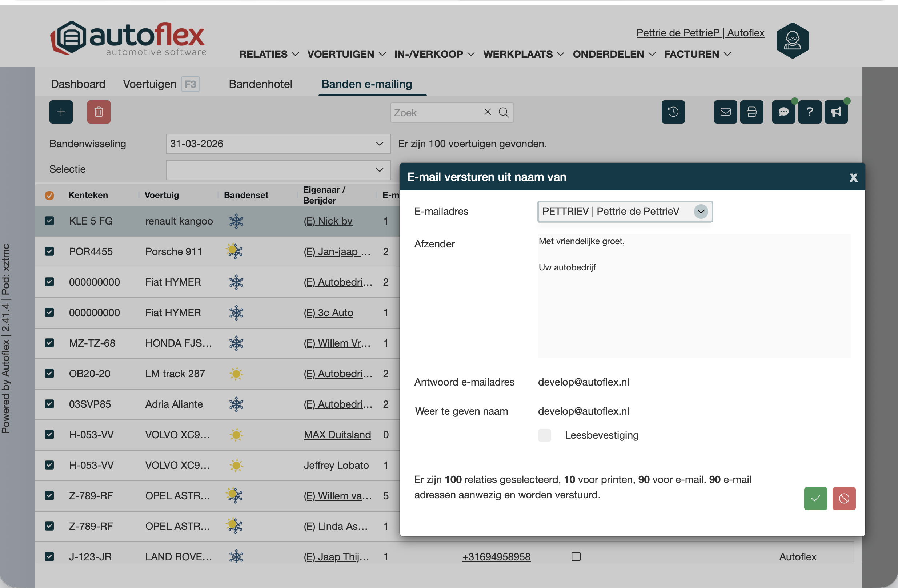Open Pettrie de PettrieP | Autoflex link
Image resolution: width=898 pixels, height=588 pixels.
(700, 33)
